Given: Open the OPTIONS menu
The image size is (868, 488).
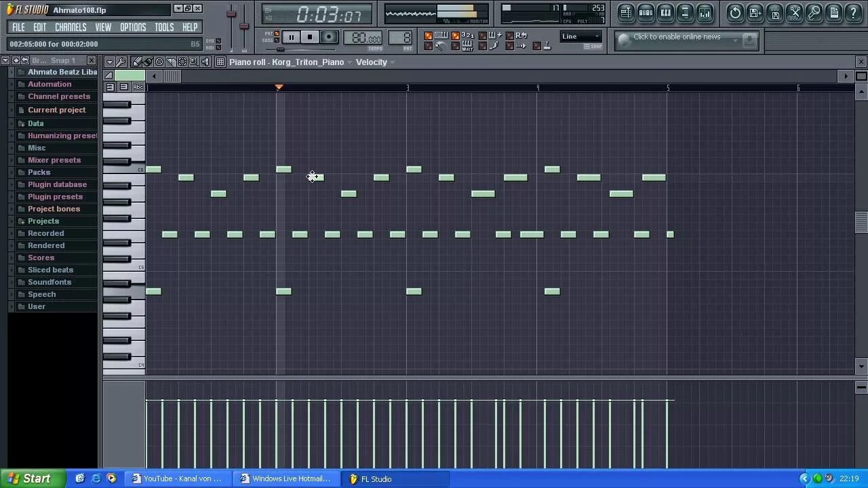Looking at the screenshot, I should click(133, 27).
